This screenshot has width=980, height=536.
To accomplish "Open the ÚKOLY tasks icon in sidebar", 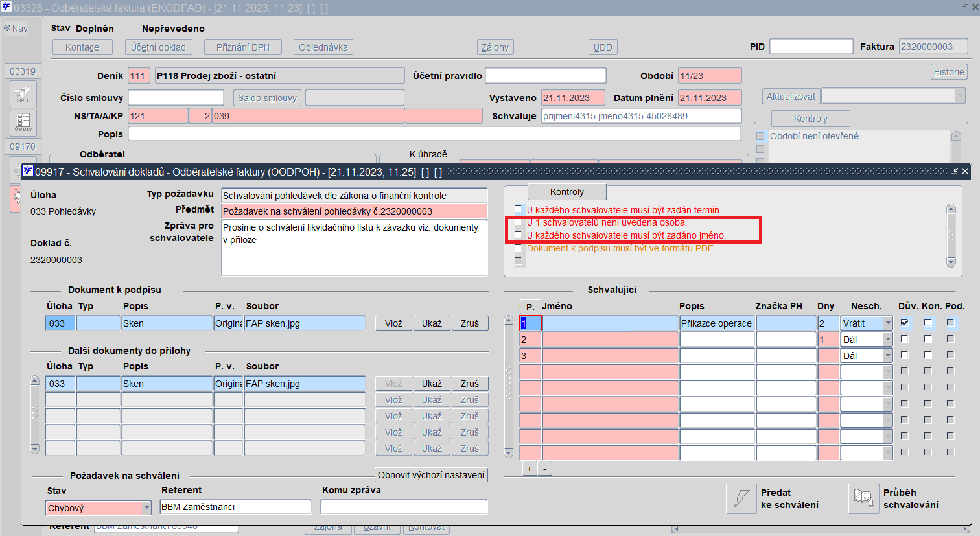I will [x=23, y=122].
